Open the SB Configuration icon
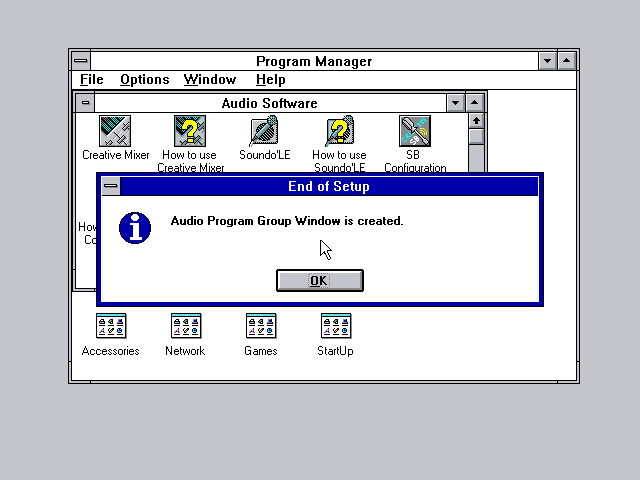This screenshot has width=640, height=480. [x=415, y=131]
